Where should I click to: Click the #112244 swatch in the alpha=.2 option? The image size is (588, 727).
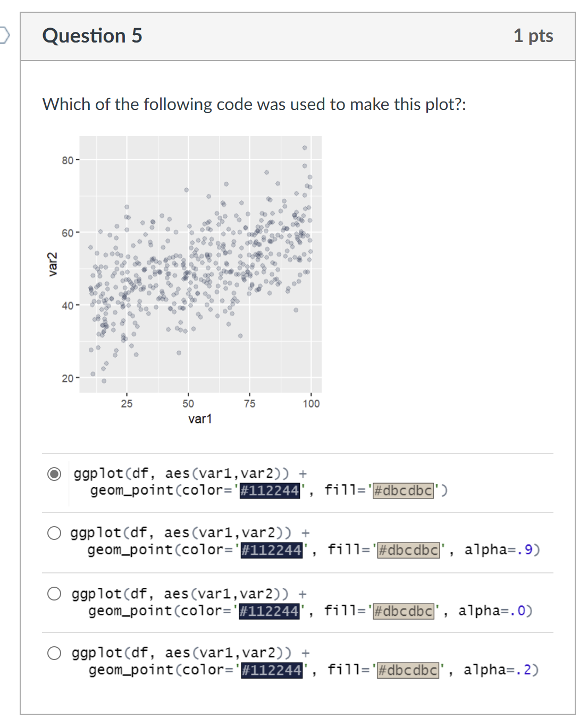coord(270,670)
